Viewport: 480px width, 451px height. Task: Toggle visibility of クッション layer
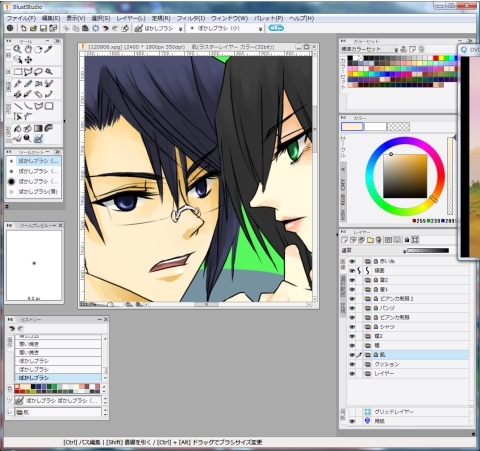click(352, 364)
